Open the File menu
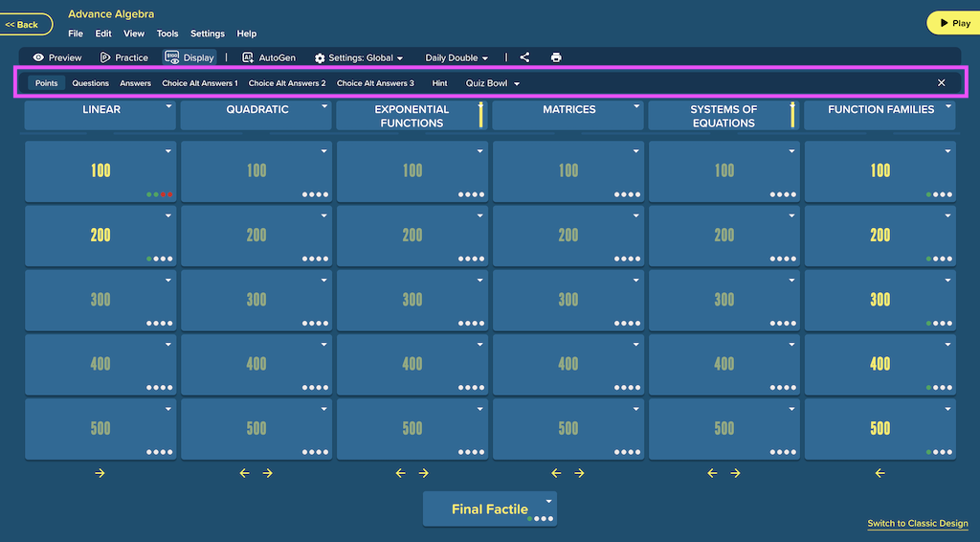This screenshot has height=542, width=980. click(76, 34)
